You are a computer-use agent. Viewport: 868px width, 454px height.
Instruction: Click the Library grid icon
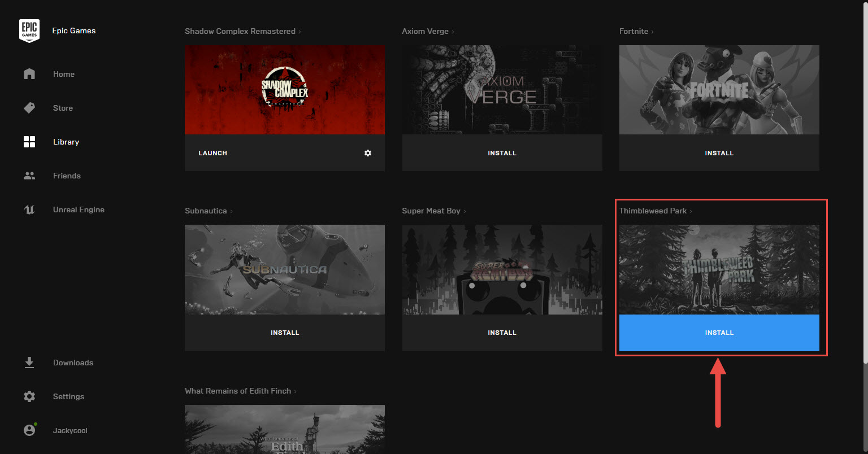[29, 142]
